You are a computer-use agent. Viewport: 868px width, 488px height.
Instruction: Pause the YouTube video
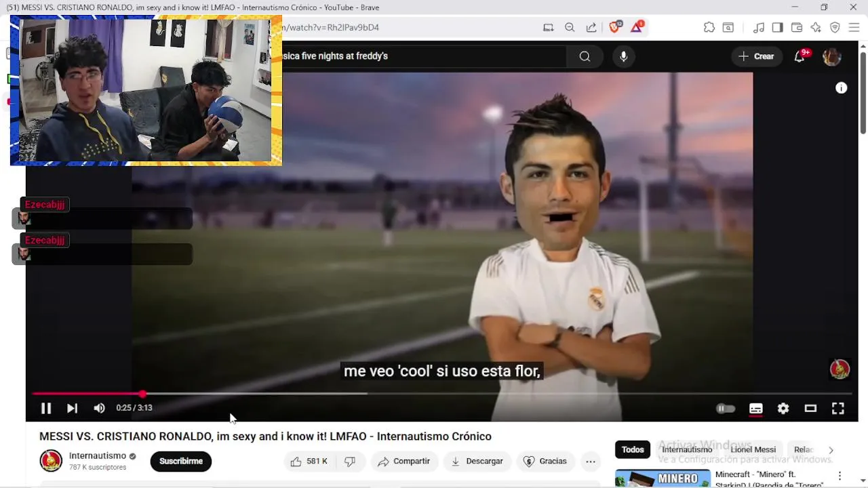click(46, 408)
